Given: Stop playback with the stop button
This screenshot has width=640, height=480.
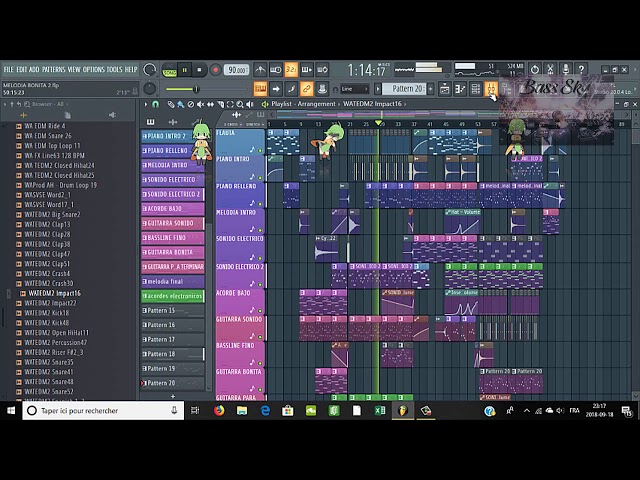Looking at the screenshot, I should [199, 70].
